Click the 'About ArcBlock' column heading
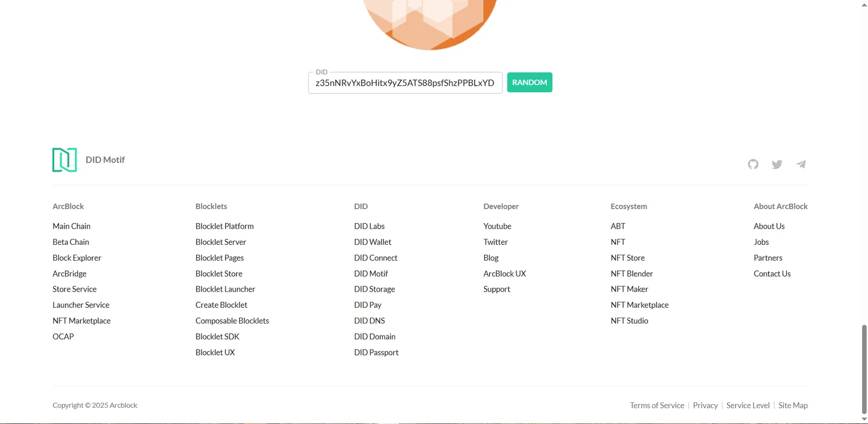Image resolution: width=868 pixels, height=424 pixels. [781, 206]
